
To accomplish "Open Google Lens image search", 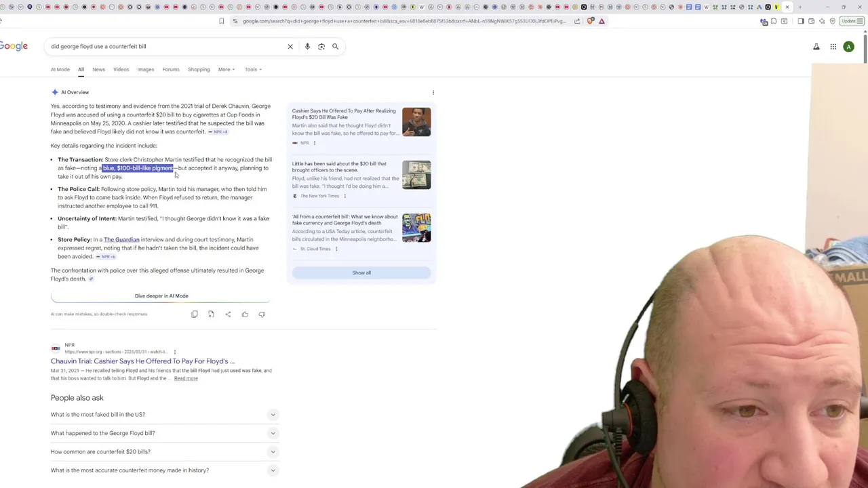I will pos(321,47).
